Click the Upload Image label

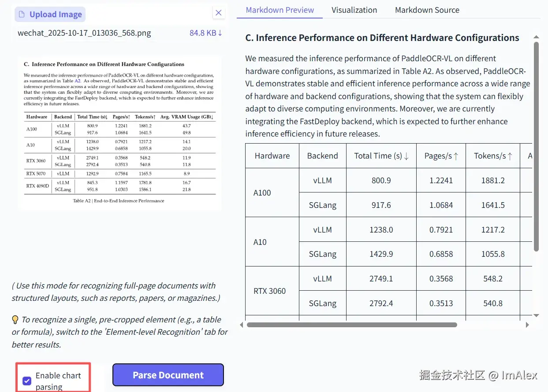(x=50, y=14)
